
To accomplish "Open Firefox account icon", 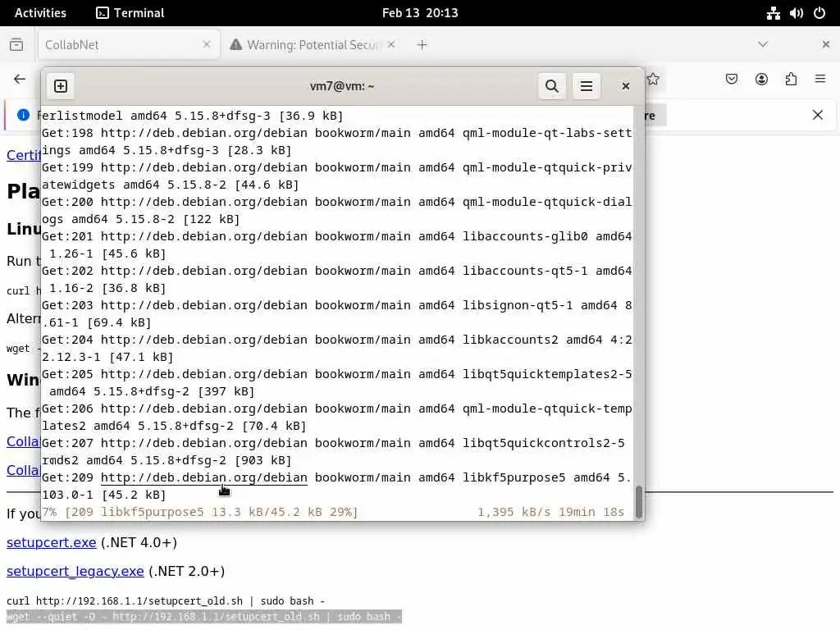I will [761, 80].
